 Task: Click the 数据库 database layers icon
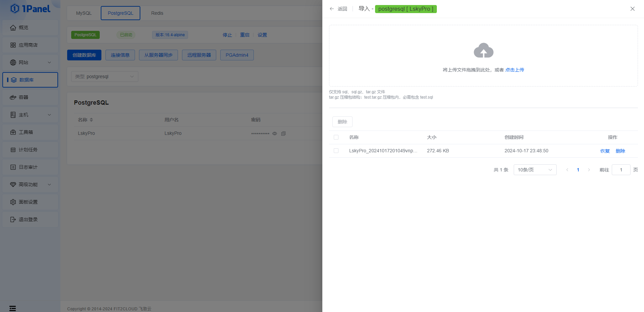(x=14, y=80)
